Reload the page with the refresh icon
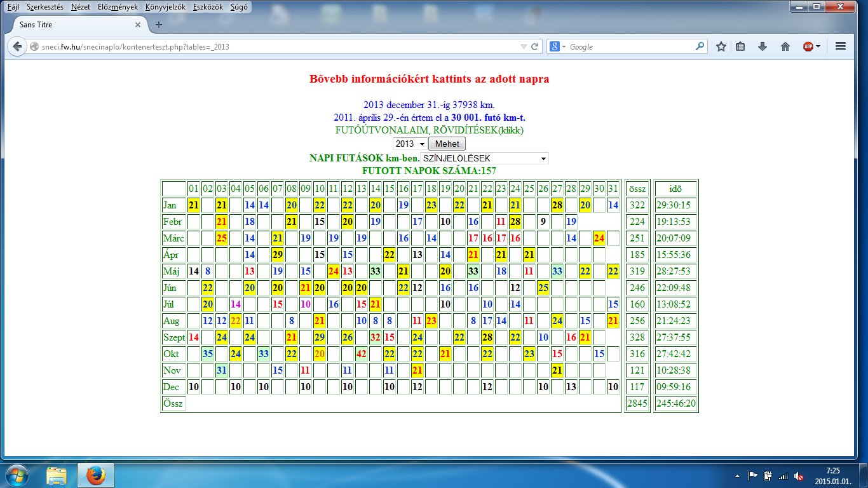 pos(535,46)
